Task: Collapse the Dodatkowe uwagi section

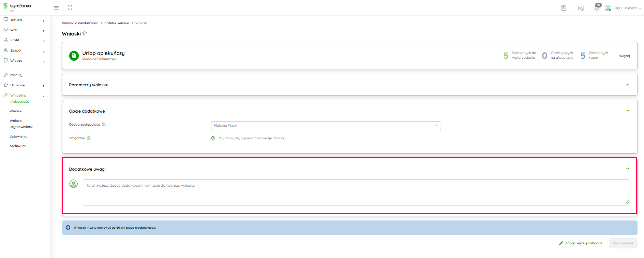Action: 627,169
